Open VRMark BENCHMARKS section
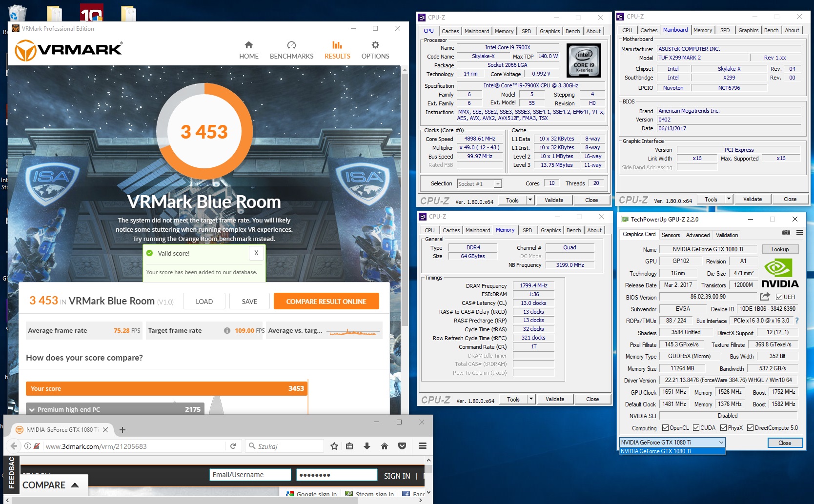The image size is (814, 504). coord(291,50)
